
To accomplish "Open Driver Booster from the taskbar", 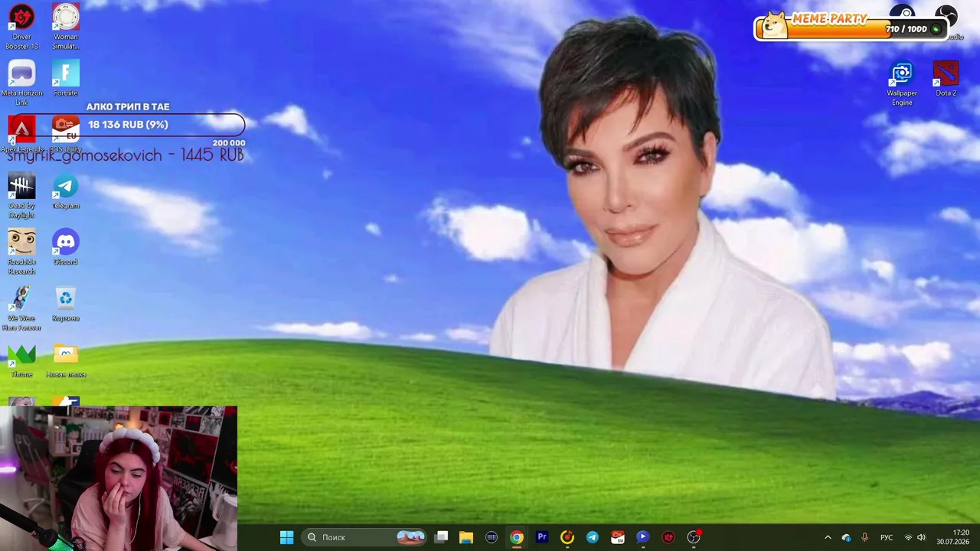I will tap(668, 537).
